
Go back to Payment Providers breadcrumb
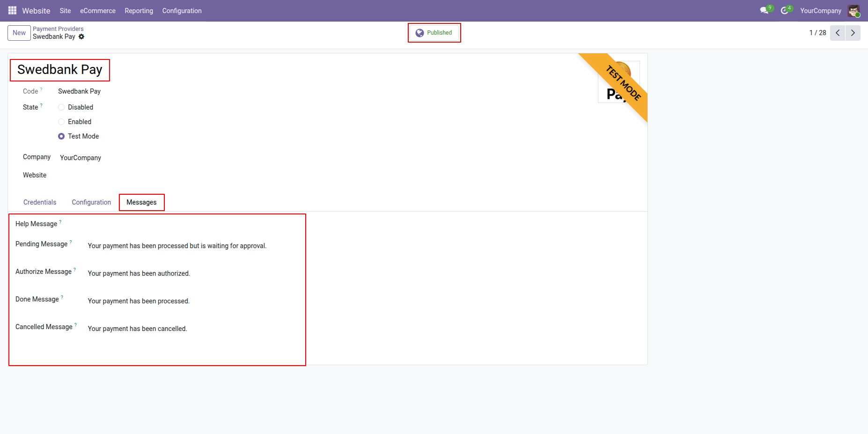58,29
